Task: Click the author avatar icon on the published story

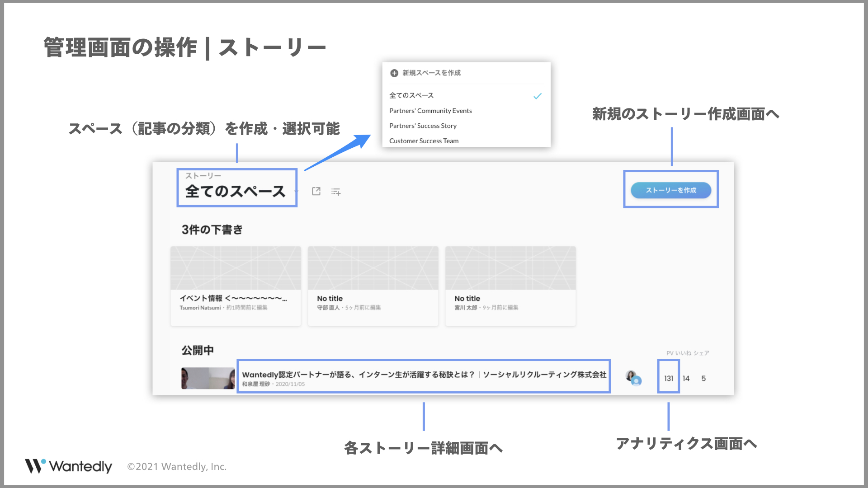Action: click(x=633, y=378)
